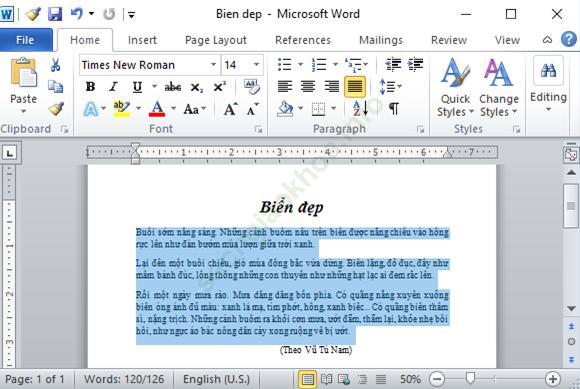Click the Save icon in quick access toolbar
The image size is (580, 389).
pos(55,14)
